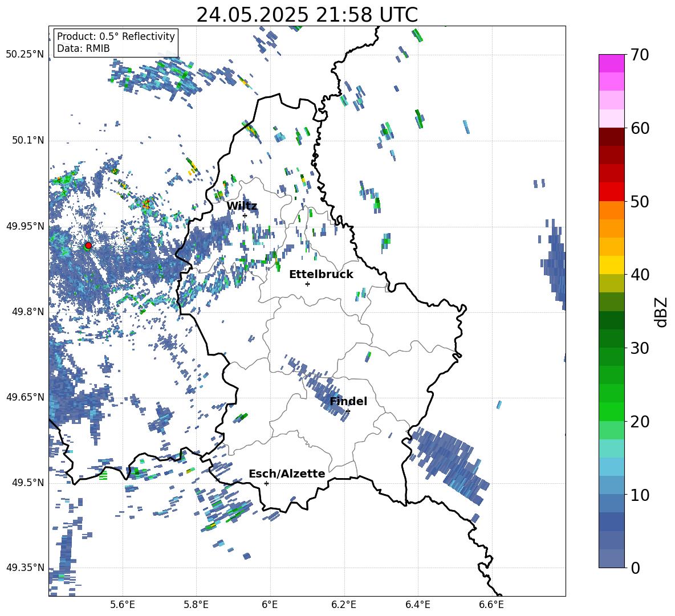The height and width of the screenshot is (616, 675).
Task: Click the cross marker at Esch/Alzette
Action: 266,483
